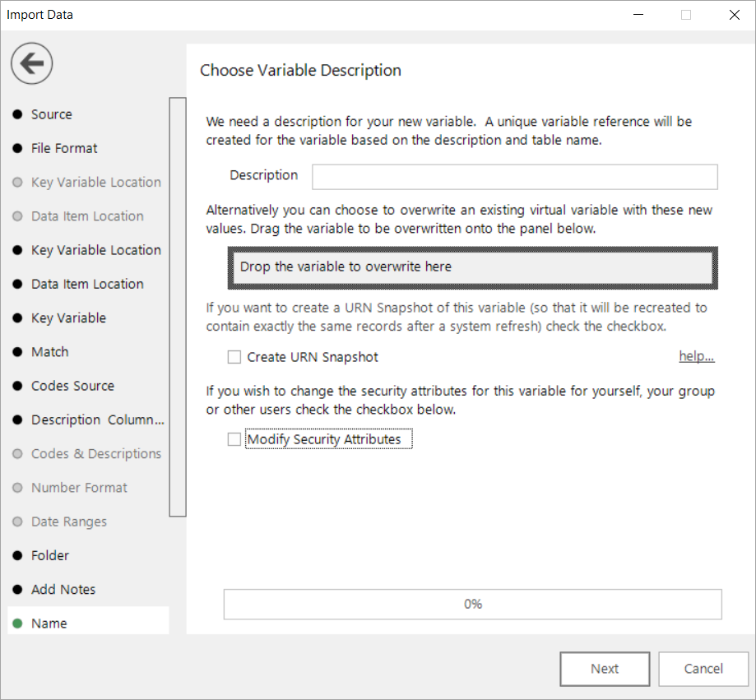The height and width of the screenshot is (700, 756).
Task: Click the green Name step indicator
Action: tap(17, 624)
